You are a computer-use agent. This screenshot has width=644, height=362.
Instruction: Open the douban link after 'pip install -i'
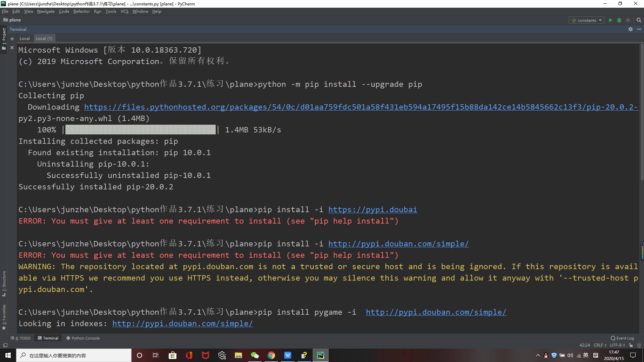(x=398, y=244)
